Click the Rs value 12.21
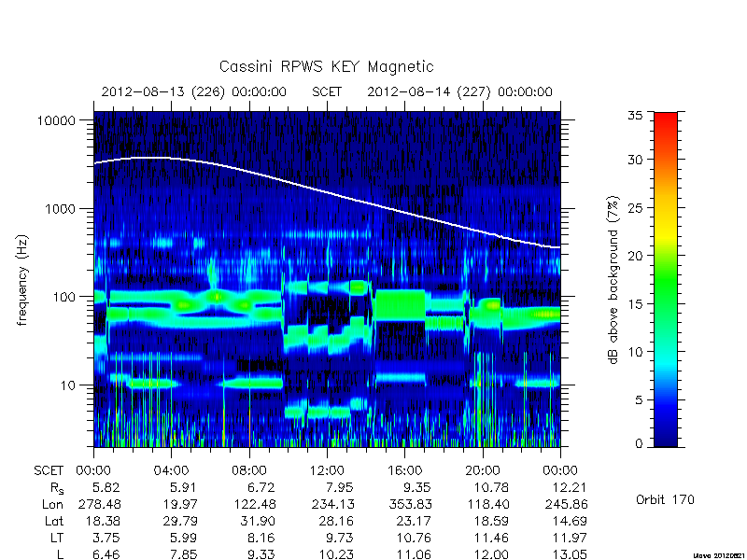747x560 pixels. (568, 487)
